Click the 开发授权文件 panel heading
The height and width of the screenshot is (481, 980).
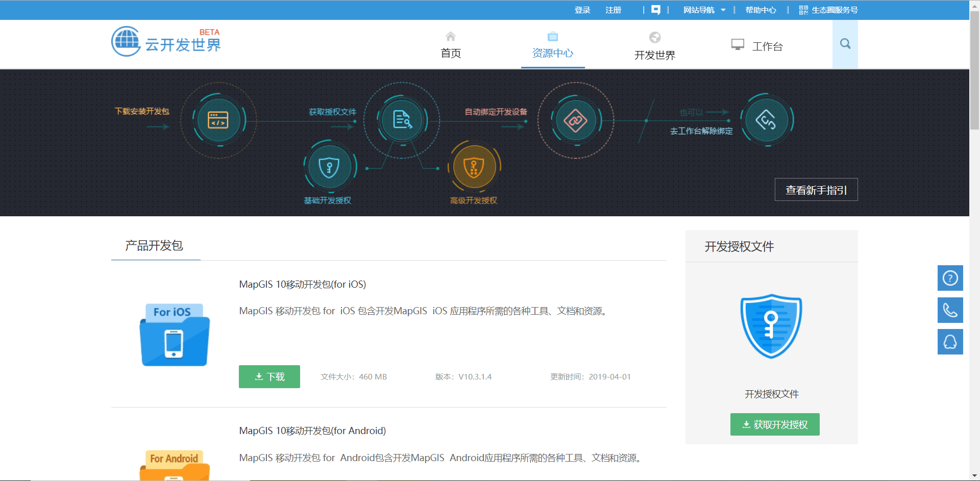coord(739,246)
